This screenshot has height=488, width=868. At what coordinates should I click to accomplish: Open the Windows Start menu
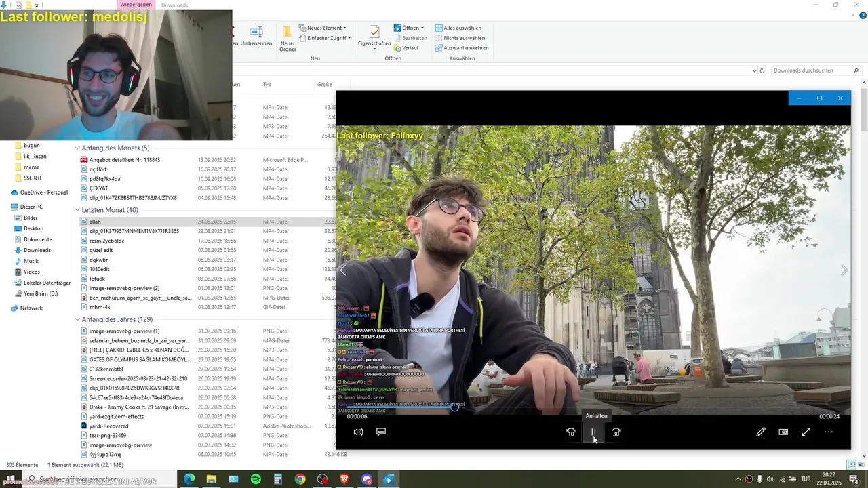coord(10,479)
